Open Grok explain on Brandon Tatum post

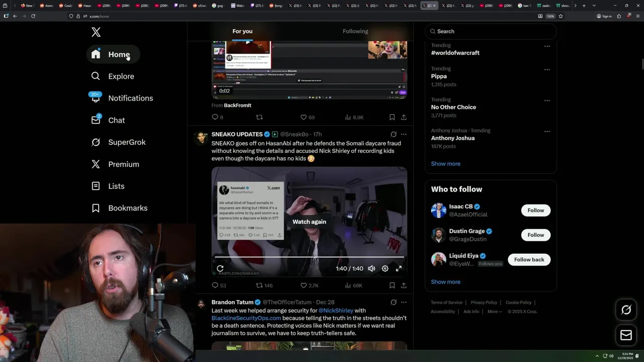click(393, 302)
